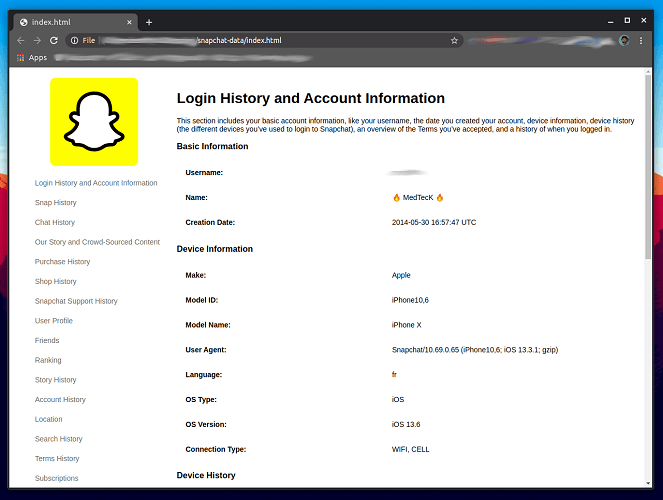Click the address bar URL
Viewport: 663px width, 500px height.
[x=239, y=41]
